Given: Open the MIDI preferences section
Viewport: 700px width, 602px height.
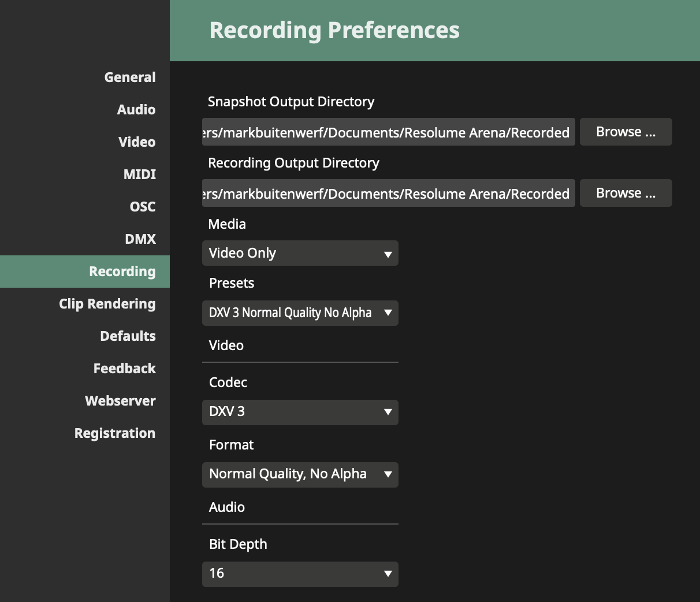Looking at the screenshot, I should pyautogui.click(x=140, y=174).
